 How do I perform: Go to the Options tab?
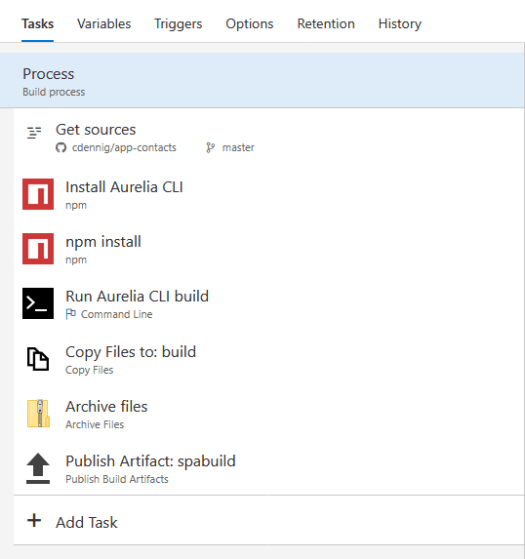click(x=249, y=24)
